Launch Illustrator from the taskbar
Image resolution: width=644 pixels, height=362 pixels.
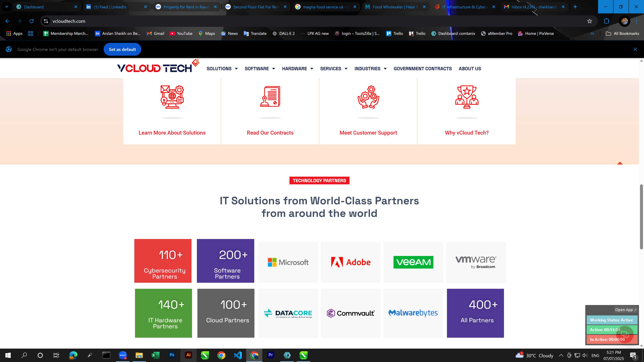pos(188,355)
